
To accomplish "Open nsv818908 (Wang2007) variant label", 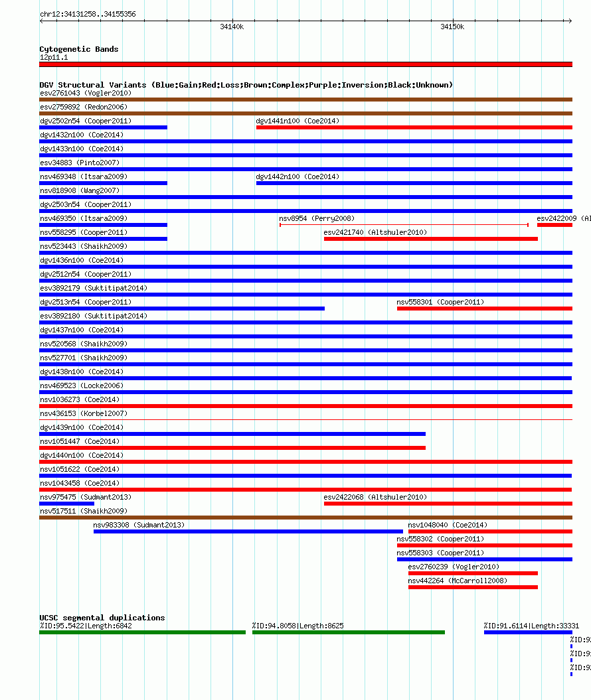I will [80, 190].
